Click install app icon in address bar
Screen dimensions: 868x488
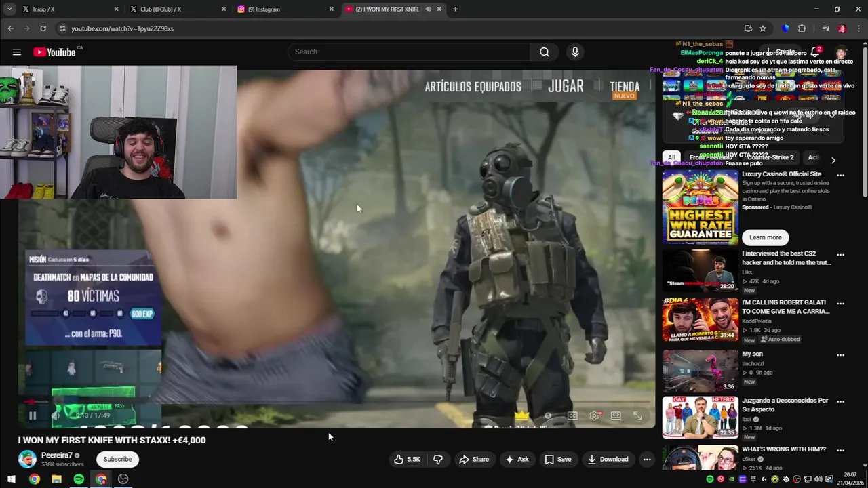pos(748,28)
